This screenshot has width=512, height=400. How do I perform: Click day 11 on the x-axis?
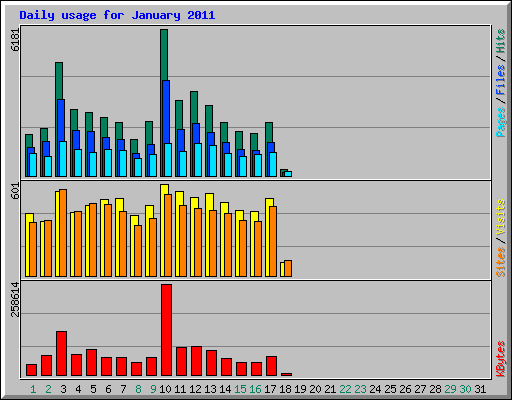tap(180, 389)
